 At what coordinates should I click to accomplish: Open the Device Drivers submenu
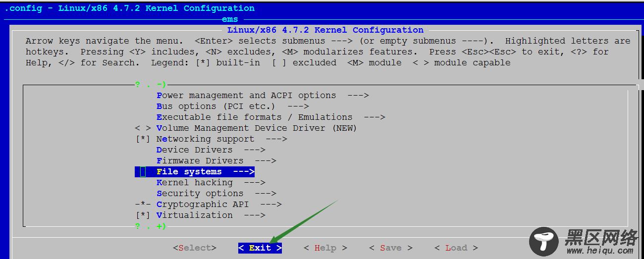click(x=211, y=150)
